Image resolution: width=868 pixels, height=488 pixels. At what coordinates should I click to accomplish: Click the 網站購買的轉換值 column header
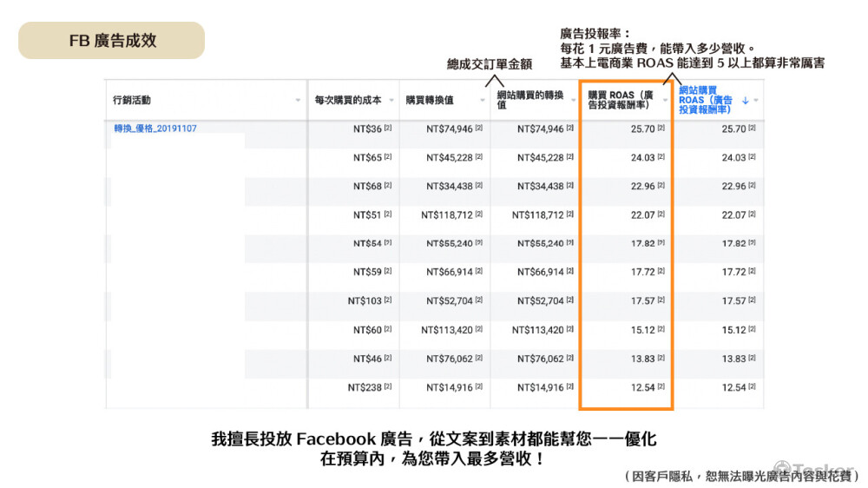(x=529, y=100)
